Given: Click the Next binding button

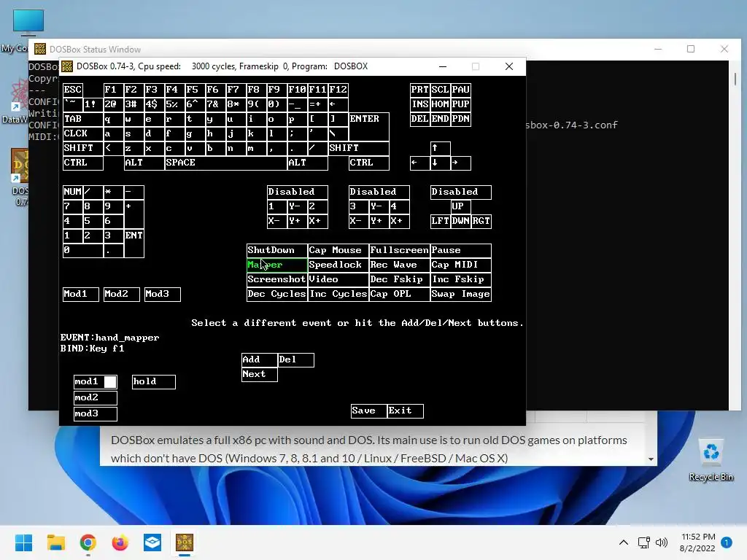Looking at the screenshot, I should point(259,375).
